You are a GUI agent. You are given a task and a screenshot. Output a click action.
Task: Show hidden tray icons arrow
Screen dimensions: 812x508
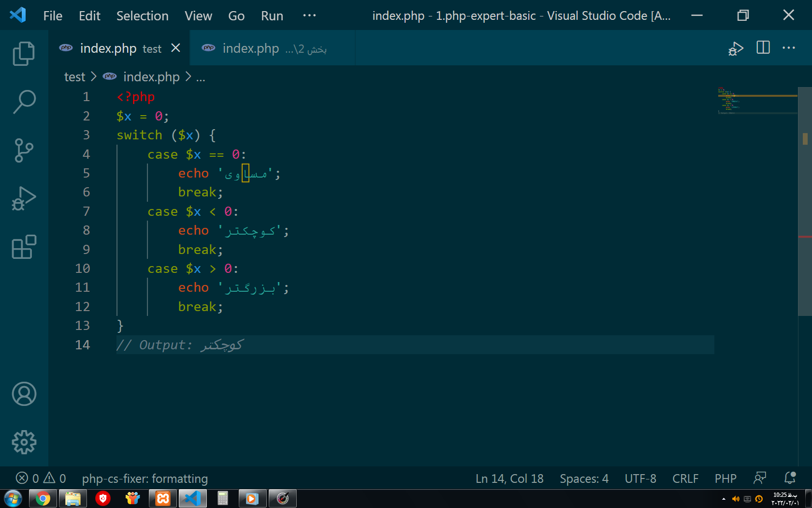[724, 499]
